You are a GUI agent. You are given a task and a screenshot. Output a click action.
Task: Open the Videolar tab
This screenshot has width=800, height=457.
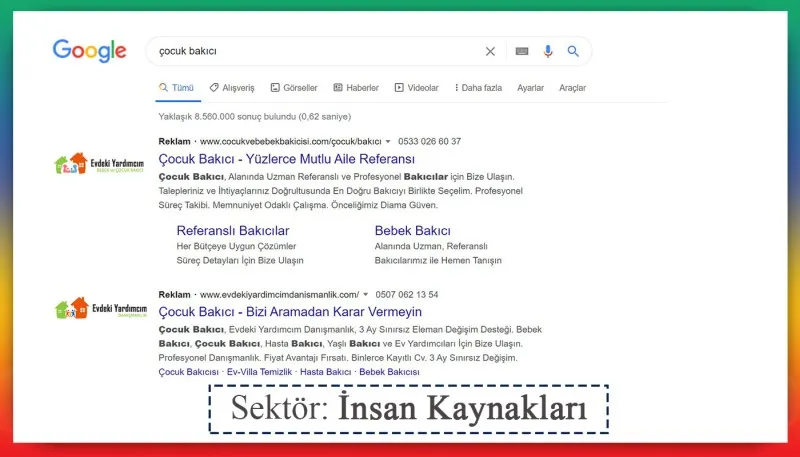(x=417, y=88)
